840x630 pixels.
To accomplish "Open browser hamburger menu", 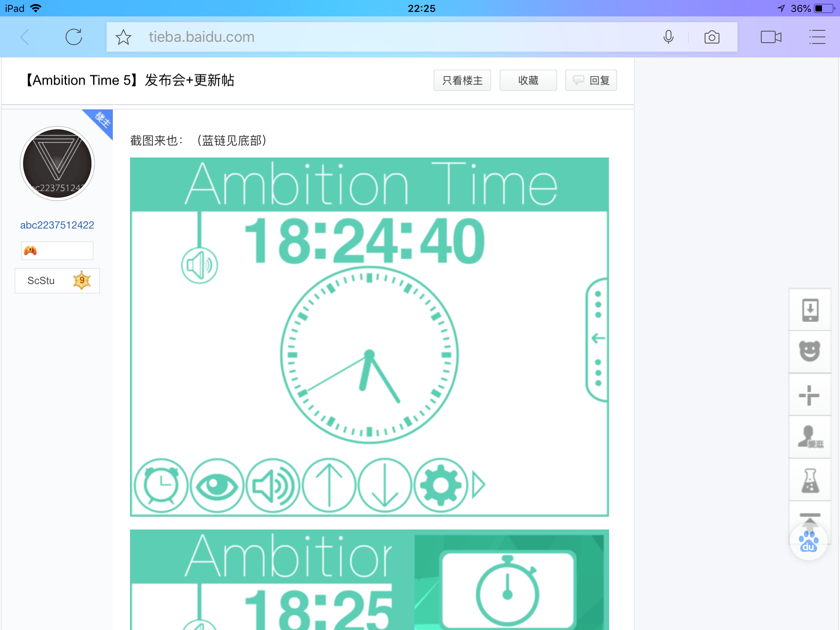I will tap(817, 37).
